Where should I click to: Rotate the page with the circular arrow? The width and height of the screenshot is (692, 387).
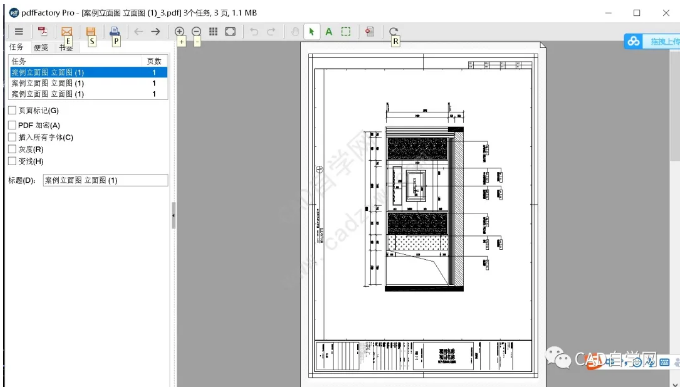click(x=394, y=32)
